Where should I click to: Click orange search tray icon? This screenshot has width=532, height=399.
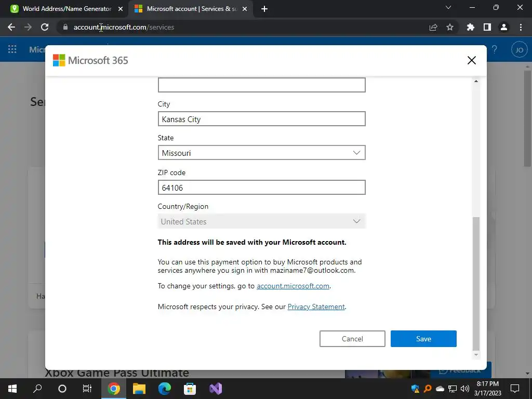pyautogui.click(x=428, y=389)
